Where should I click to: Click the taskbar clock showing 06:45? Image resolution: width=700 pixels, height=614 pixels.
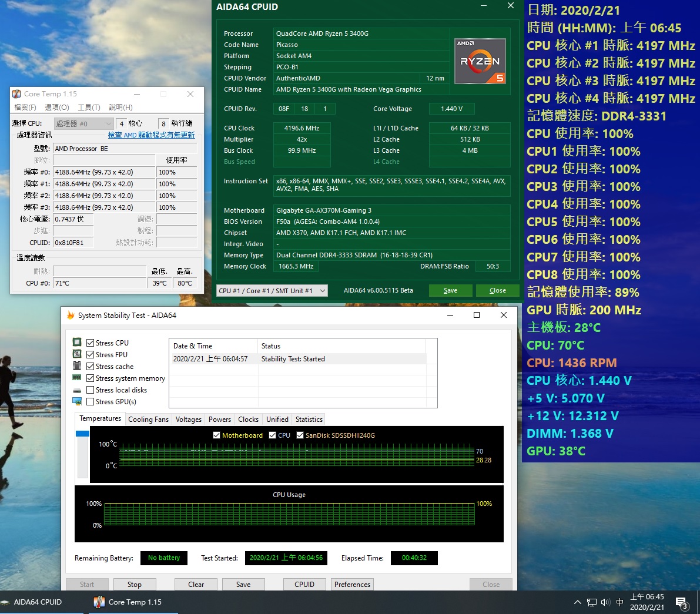click(x=647, y=602)
